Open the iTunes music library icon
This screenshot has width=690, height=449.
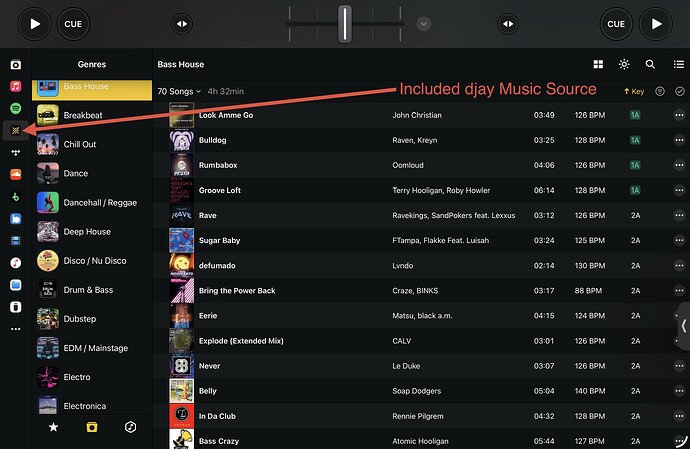(15, 263)
